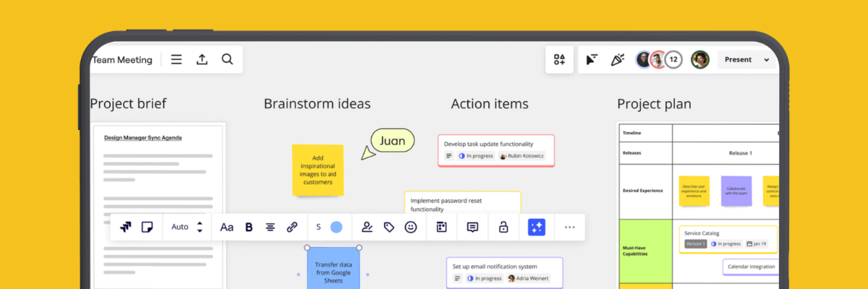The image size is (868, 289).
Task: Open the shapes and apps panel icon
Action: (x=559, y=60)
